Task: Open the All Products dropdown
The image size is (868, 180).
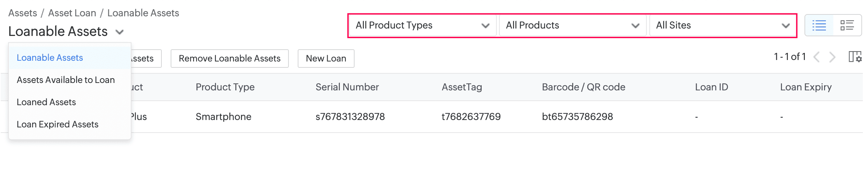Action: pyautogui.click(x=572, y=26)
